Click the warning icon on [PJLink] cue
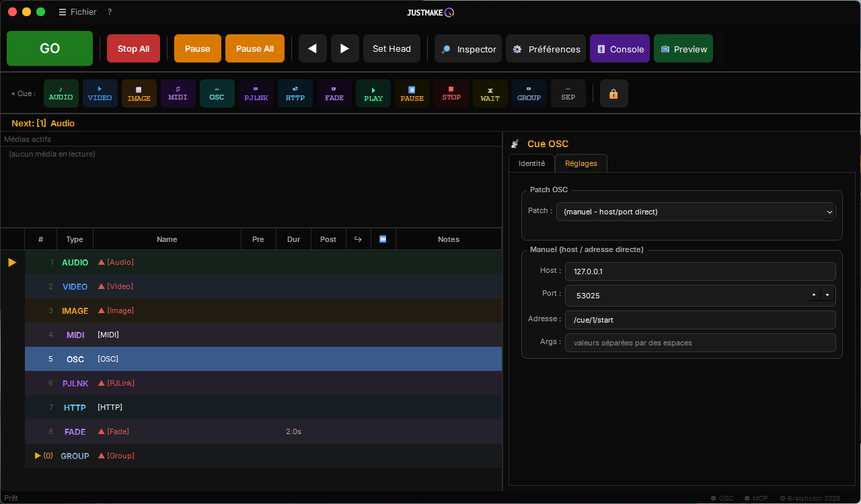 coord(102,383)
